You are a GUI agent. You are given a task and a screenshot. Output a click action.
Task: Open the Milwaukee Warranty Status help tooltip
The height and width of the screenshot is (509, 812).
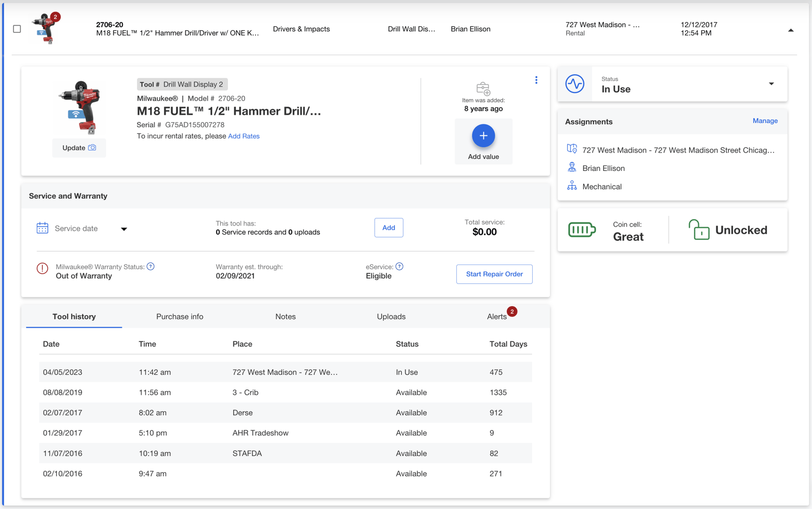150,266
